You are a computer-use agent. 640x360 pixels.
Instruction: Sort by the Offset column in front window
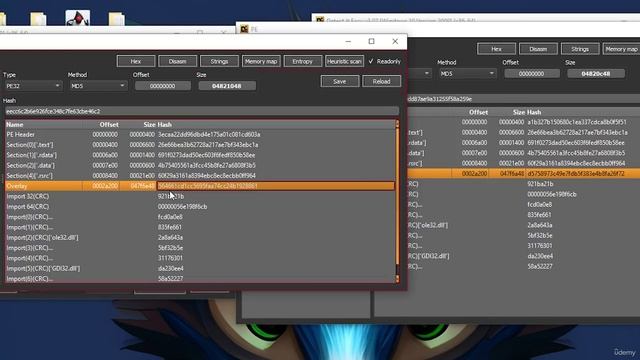[x=109, y=124]
